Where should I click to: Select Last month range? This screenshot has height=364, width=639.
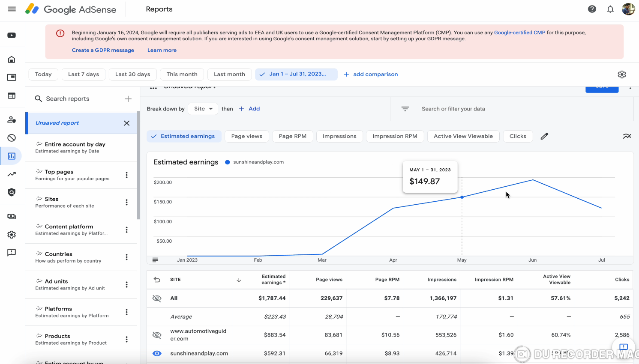click(x=229, y=75)
